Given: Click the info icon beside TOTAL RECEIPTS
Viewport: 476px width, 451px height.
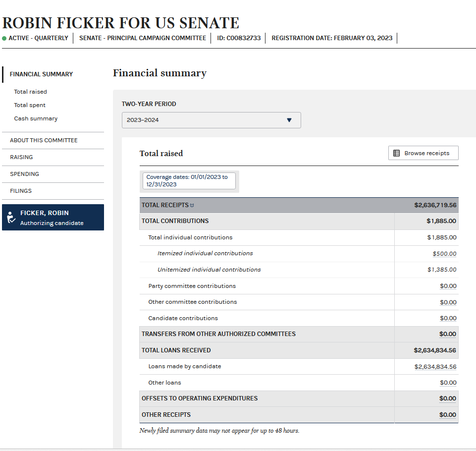Looking at the screenshot, I should coord(192,205).
